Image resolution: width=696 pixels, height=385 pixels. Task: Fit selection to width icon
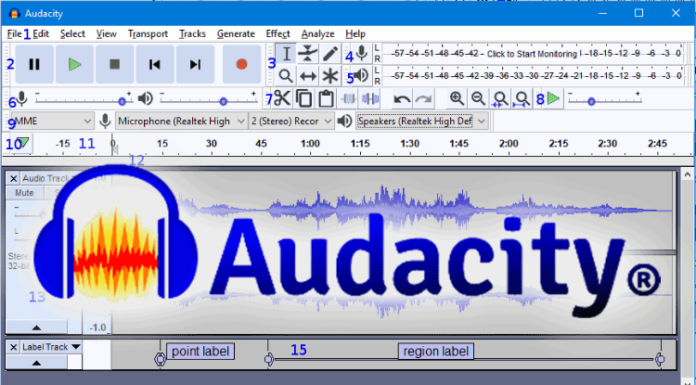pos(500,99)
